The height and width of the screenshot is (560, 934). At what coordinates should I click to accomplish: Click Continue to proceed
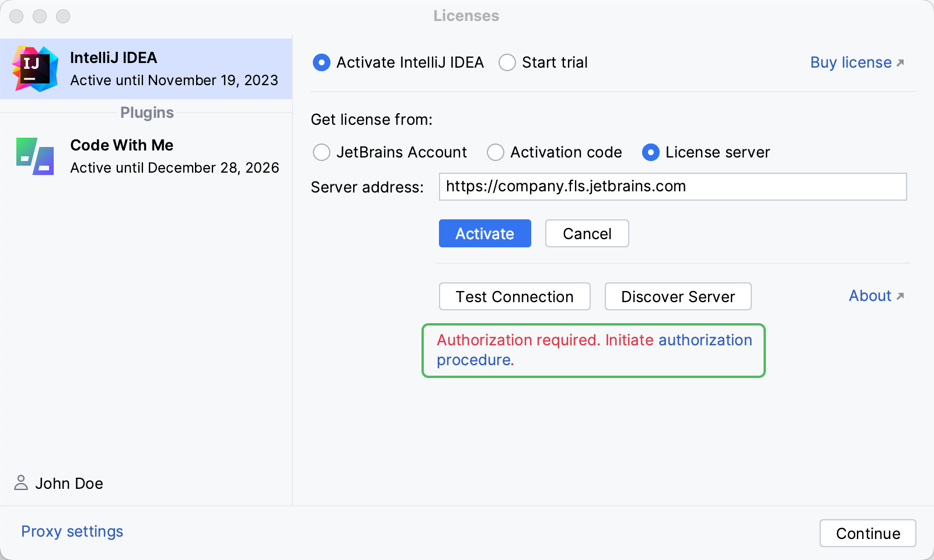pos(867,533)
